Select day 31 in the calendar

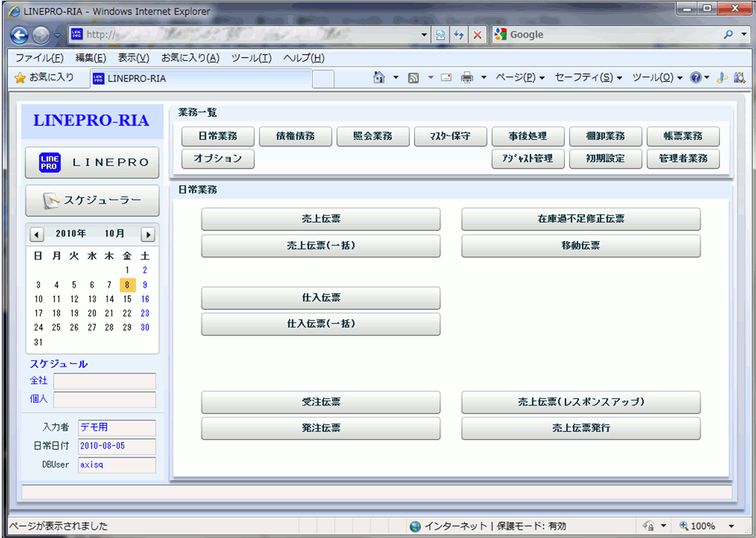pyautogui.click(x=39, y=342)
